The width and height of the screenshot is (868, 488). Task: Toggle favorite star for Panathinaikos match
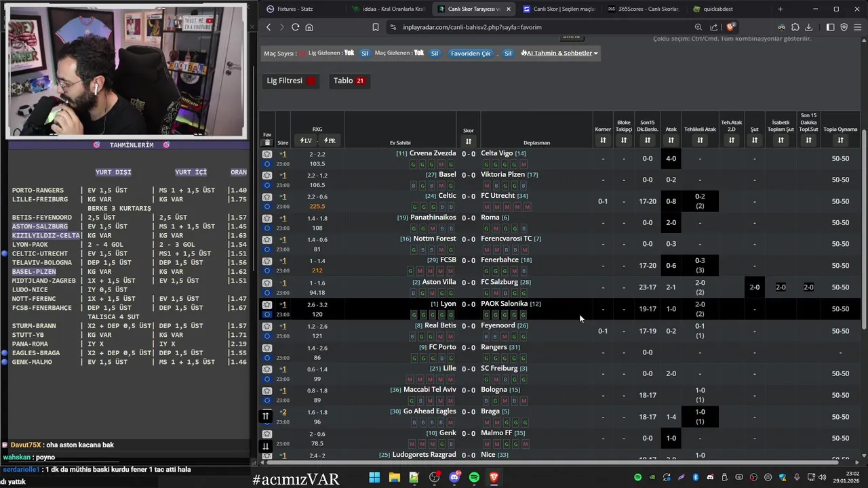coord(267,218)
